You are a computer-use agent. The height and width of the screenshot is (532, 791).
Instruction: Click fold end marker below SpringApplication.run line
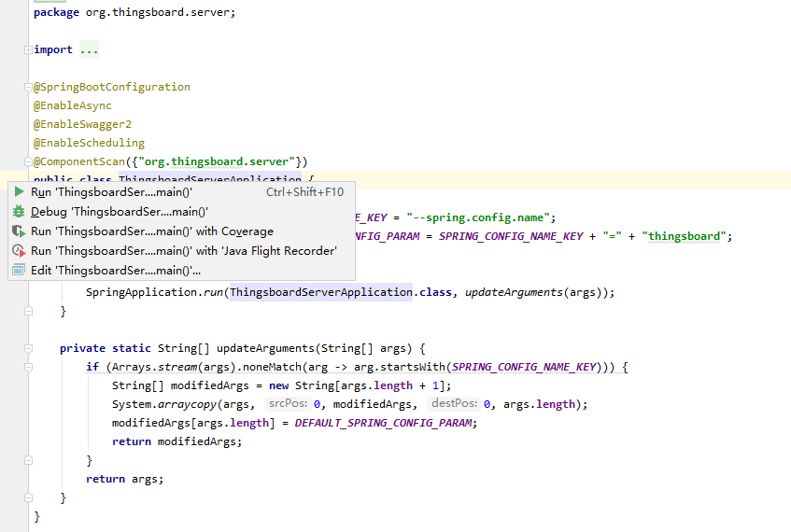coord(28,311)
